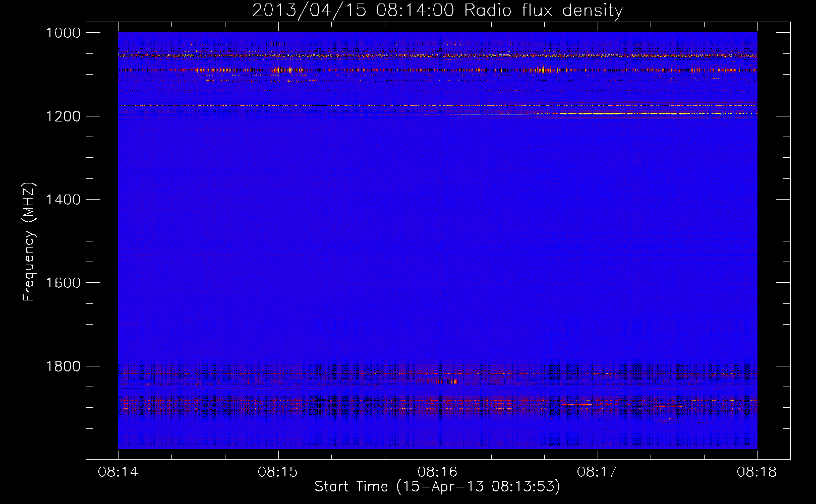This screenshot has width=816, height=504.
Task: Click the short orange burst near 08:16 below 1800 MHz
Action: pos(446,382)
